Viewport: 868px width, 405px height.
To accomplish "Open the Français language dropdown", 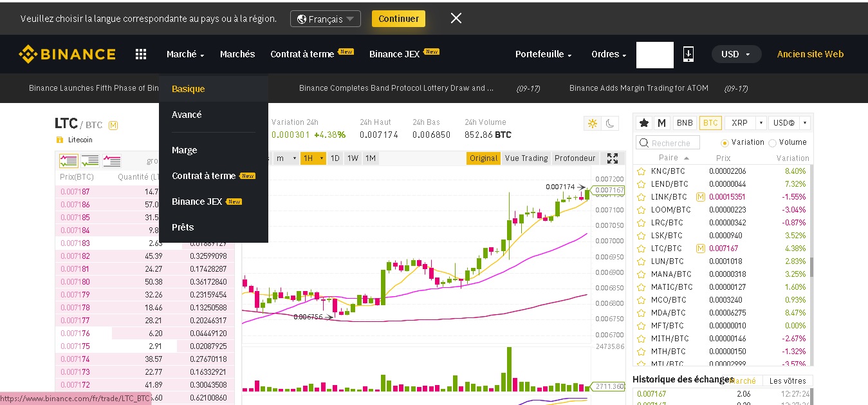I will point(325,19).
